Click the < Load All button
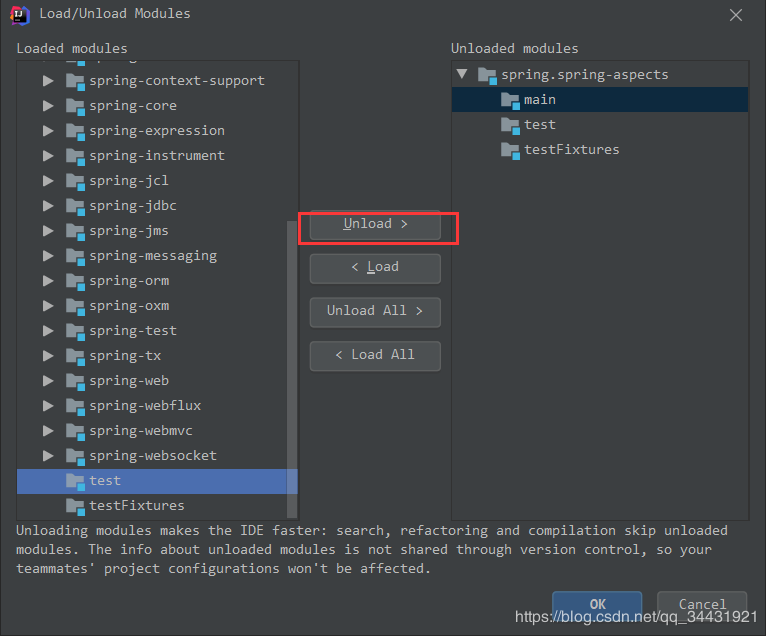The width and height of the screenshot is (766, 636). pyautogui.click(x=375, y=356)
